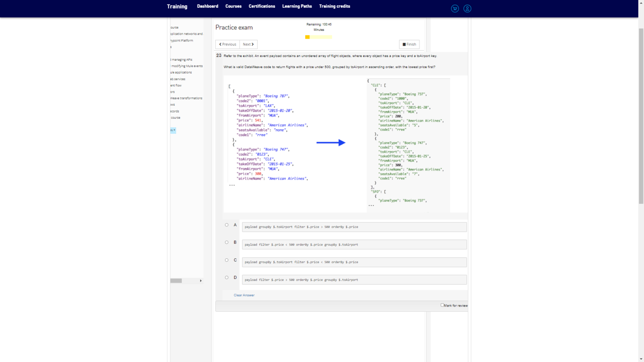Open sidebar item 'ule applications'
Viewport: 644px width, 362px height.
[x=181, y=72]
